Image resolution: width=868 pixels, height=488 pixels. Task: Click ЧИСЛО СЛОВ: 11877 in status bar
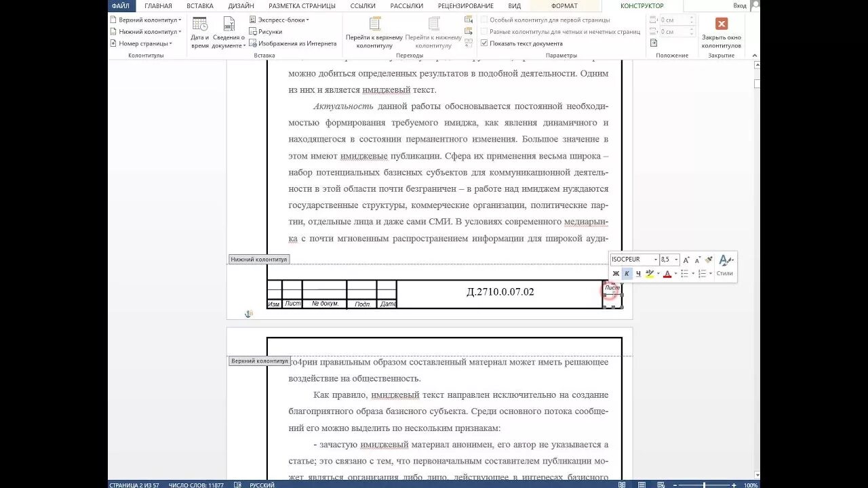click(196, 485)
